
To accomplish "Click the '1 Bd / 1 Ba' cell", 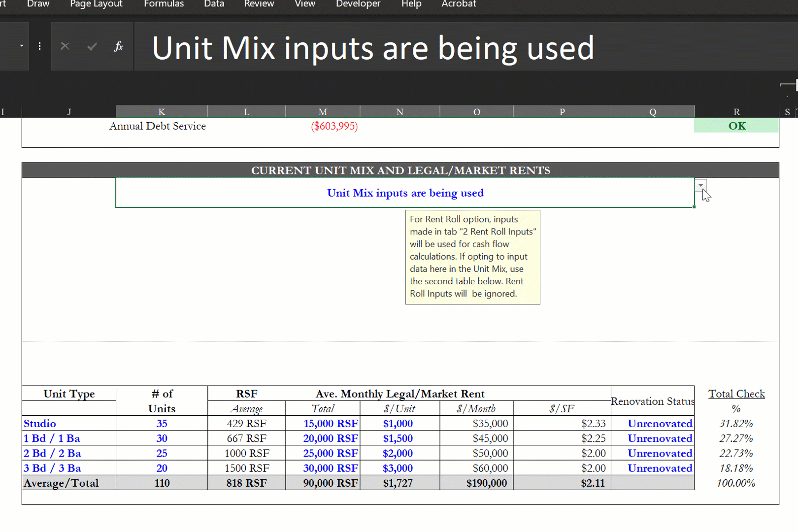I will 69,438.
